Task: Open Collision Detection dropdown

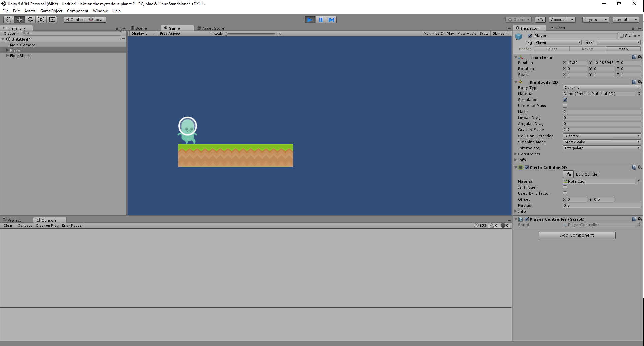Action: click(x=602, y=136)
